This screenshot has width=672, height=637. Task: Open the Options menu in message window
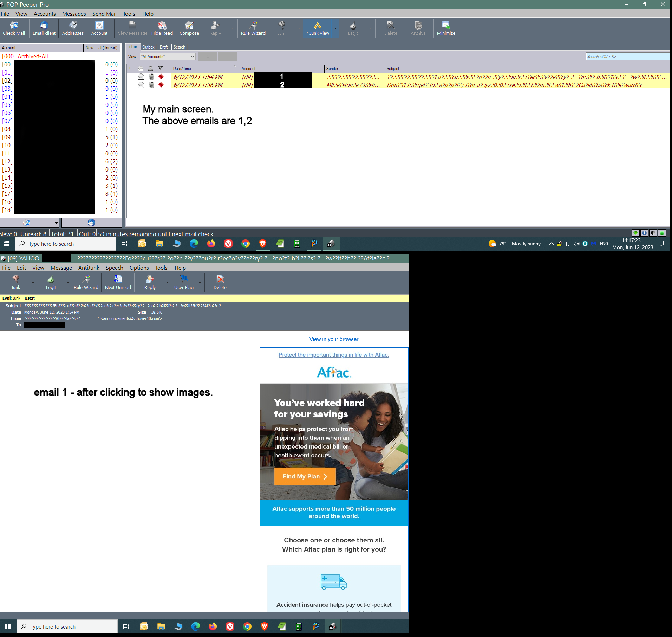(139, 268)
